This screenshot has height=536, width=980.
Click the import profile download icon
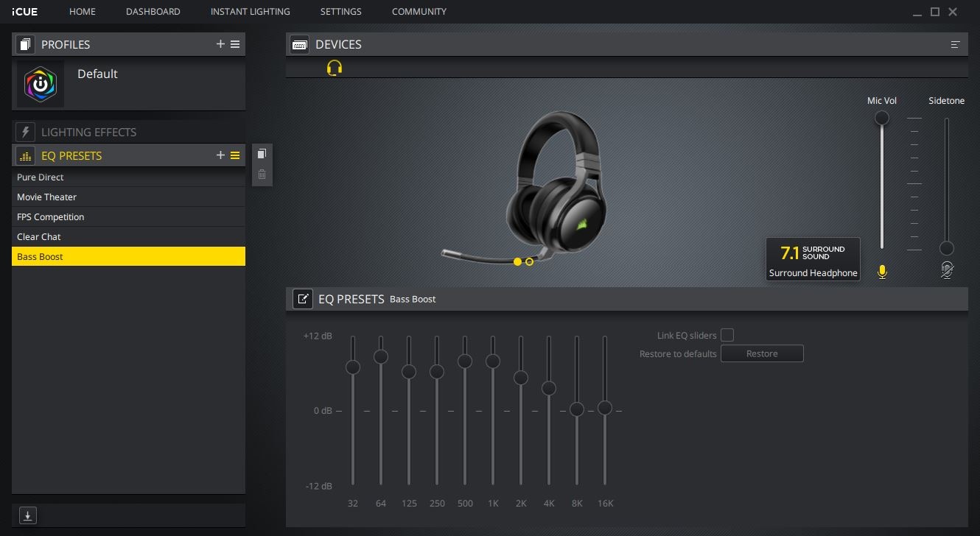pos(27,515)
